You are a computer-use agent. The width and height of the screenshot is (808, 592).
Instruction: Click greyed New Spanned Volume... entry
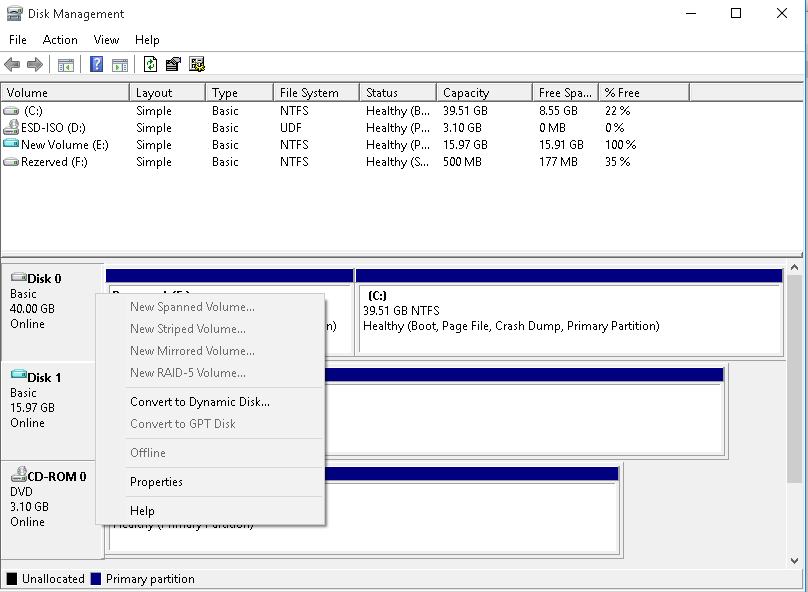pos(210,307)
